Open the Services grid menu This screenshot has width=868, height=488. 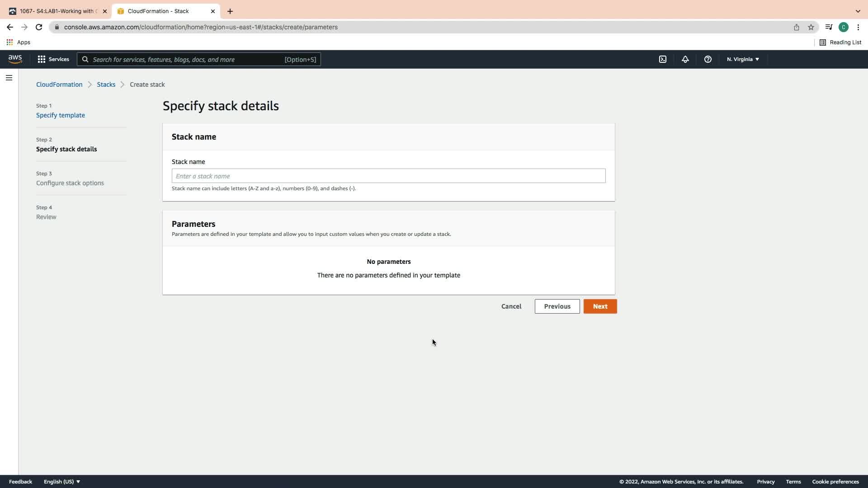(53, 59)
